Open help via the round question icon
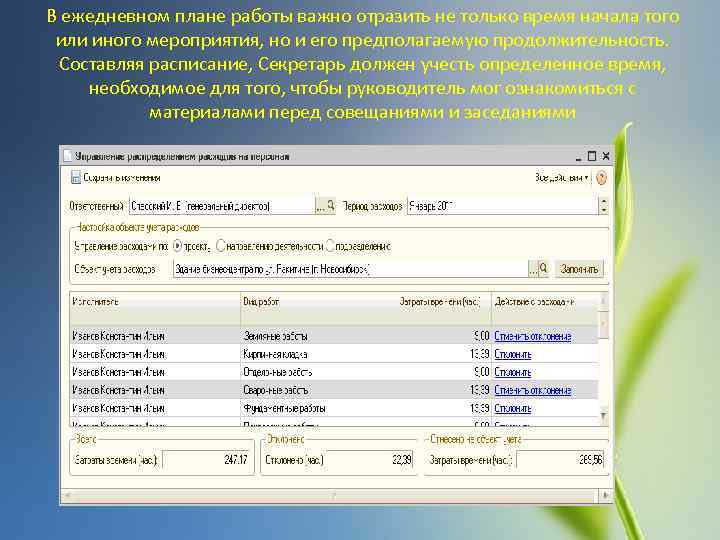The image size is (720, 540). pyautogui.click(x=601, y=178)
